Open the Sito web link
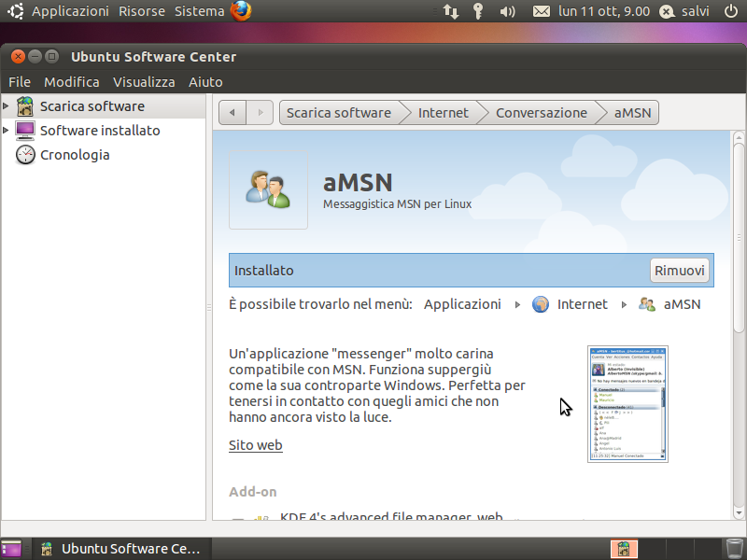The width and height of the screenshot is (747, 560). [x=256, y=445]
